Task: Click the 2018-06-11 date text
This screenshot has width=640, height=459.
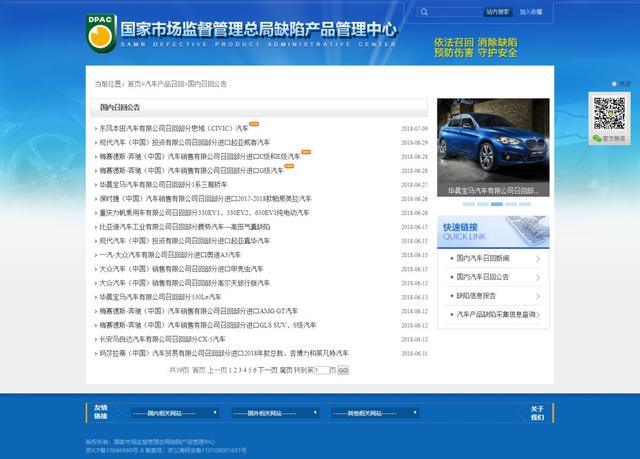Action: pyautogui.click(x=414, y=353)
